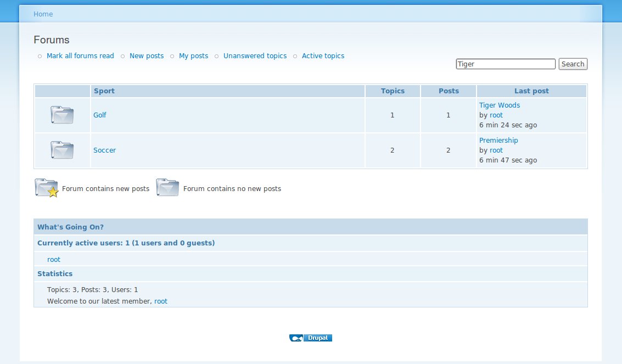Click the Topics column header

click(393, 91)
